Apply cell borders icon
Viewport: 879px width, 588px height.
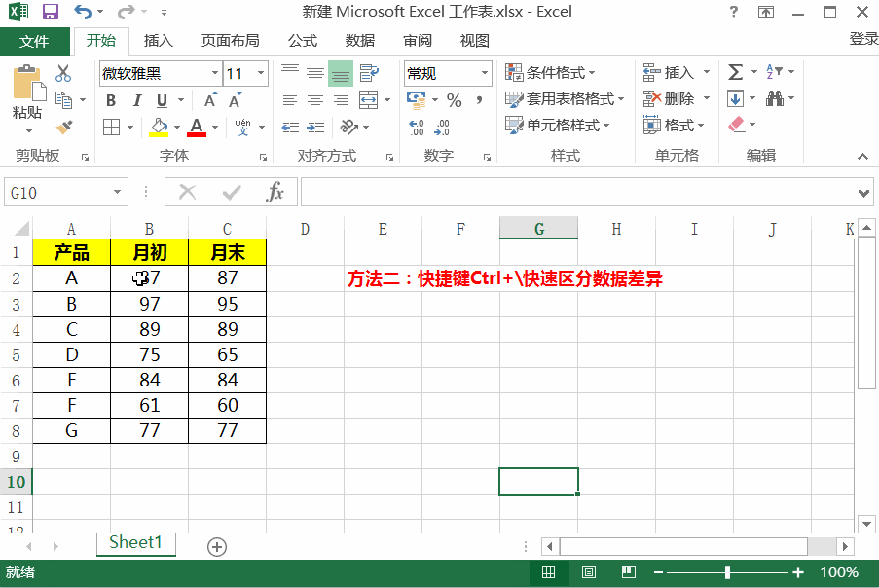(112, 128)
